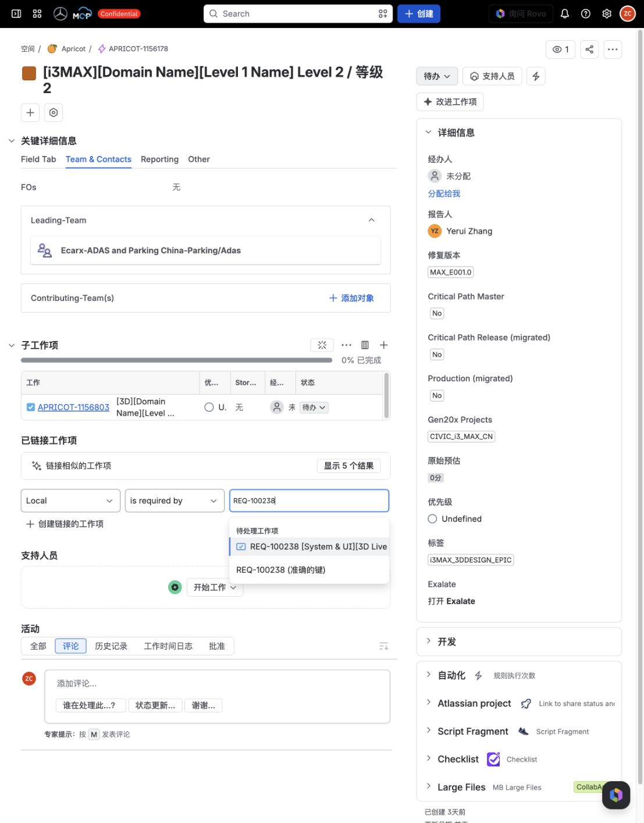
Task: Click 创建链接的工作项
Action: pos(65,524)
